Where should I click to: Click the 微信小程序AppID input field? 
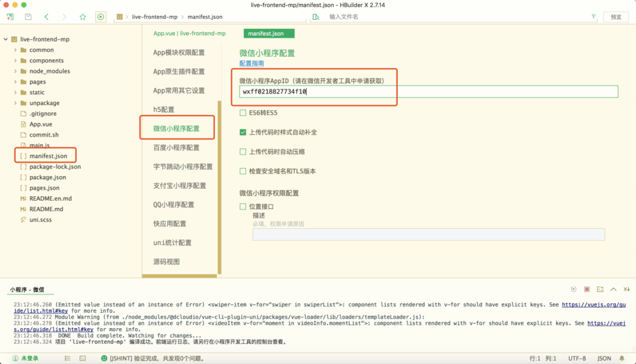428,91
